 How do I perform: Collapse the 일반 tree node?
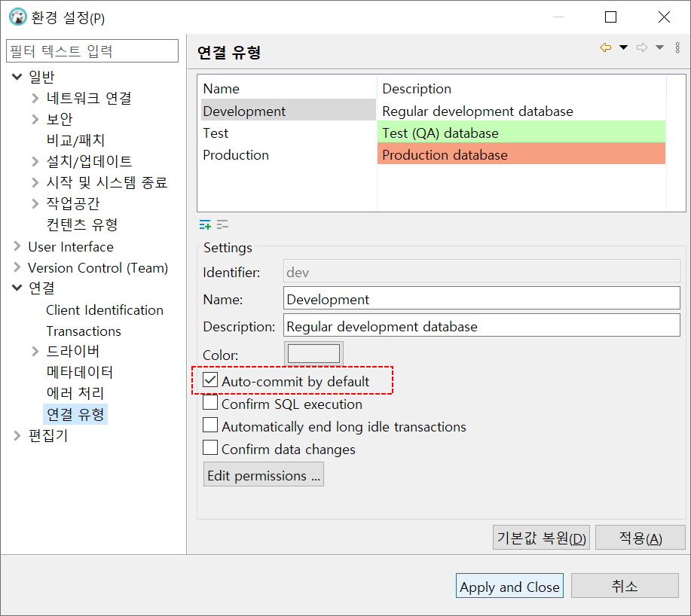(17, 77)
